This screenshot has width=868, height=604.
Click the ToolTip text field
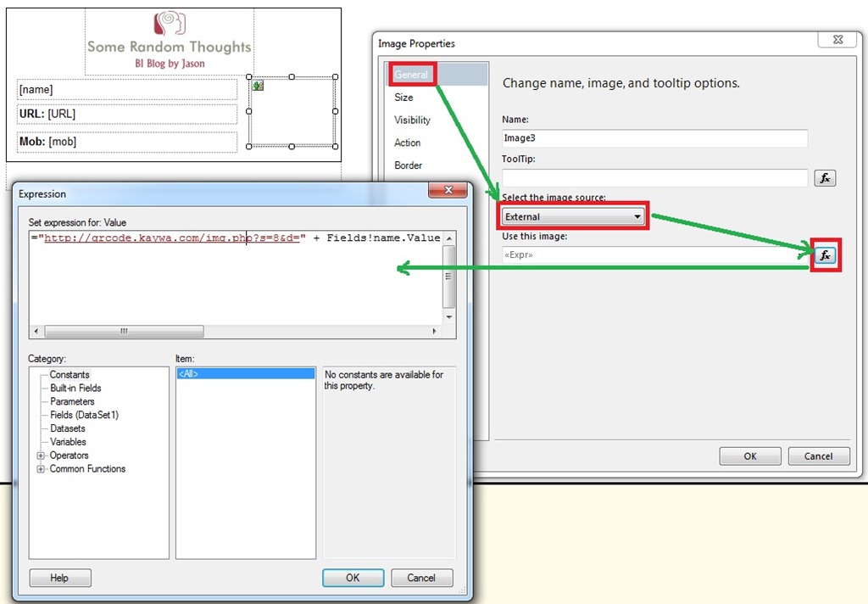[655, 178]
